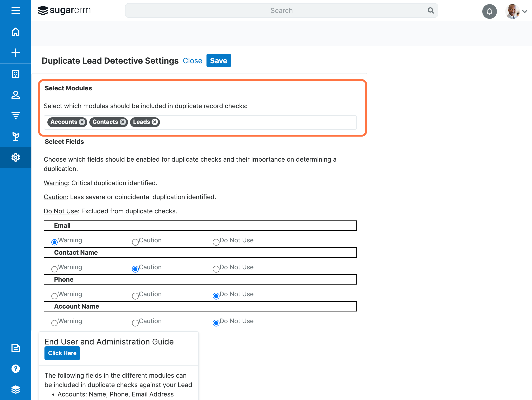The width and height of the screenshot is (532, 400).
Task: Focus the global Search field
Action: coord(281,11)
